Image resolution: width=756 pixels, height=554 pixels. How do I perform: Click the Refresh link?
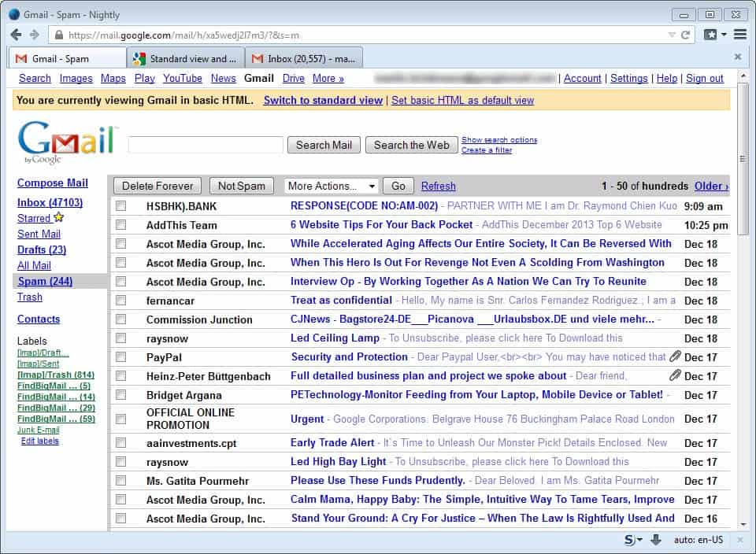click(439, 186)
